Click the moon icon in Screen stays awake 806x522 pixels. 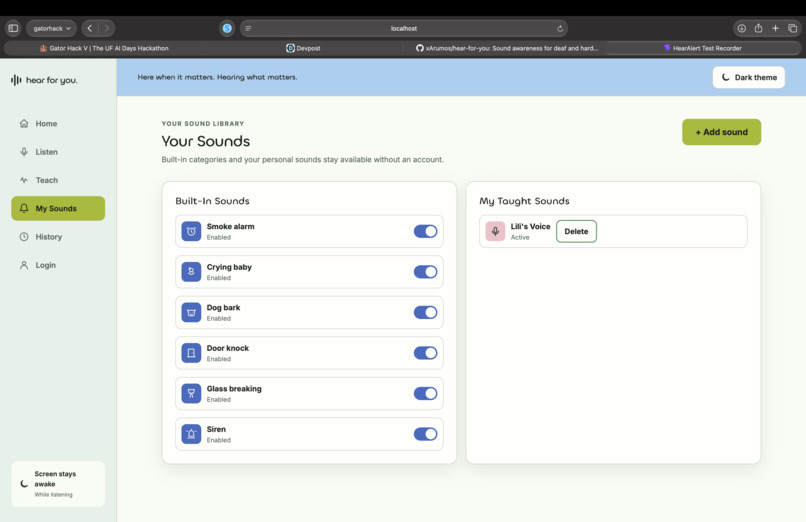click(x=24, y=483)
